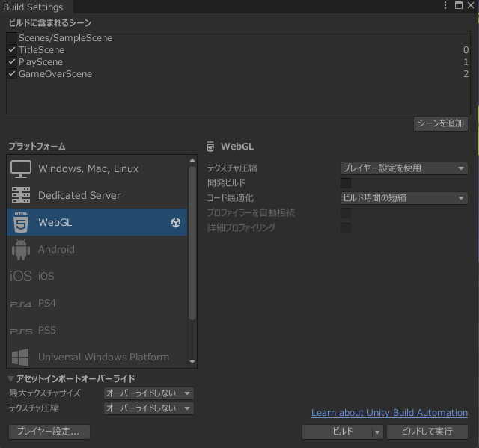Click the platform list scroll-down arrow
The height and width of the screenshot is (448, 479).
coord(192,362)
